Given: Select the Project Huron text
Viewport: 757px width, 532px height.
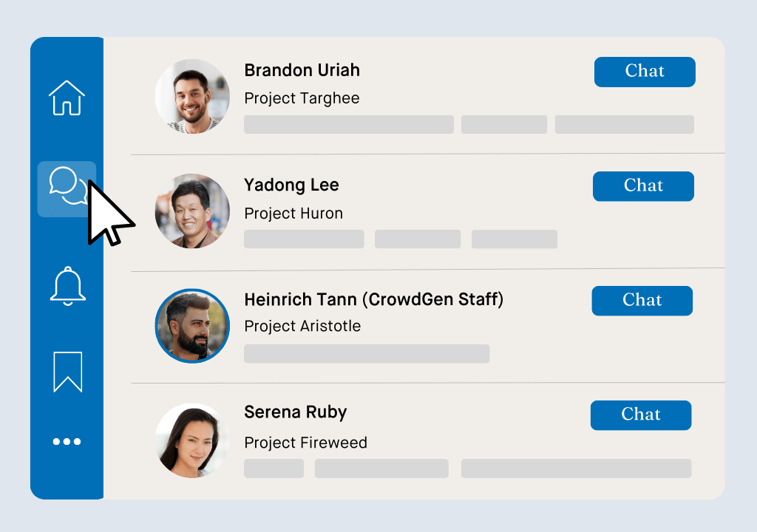Looking at the screenshot, I should 293,214.
